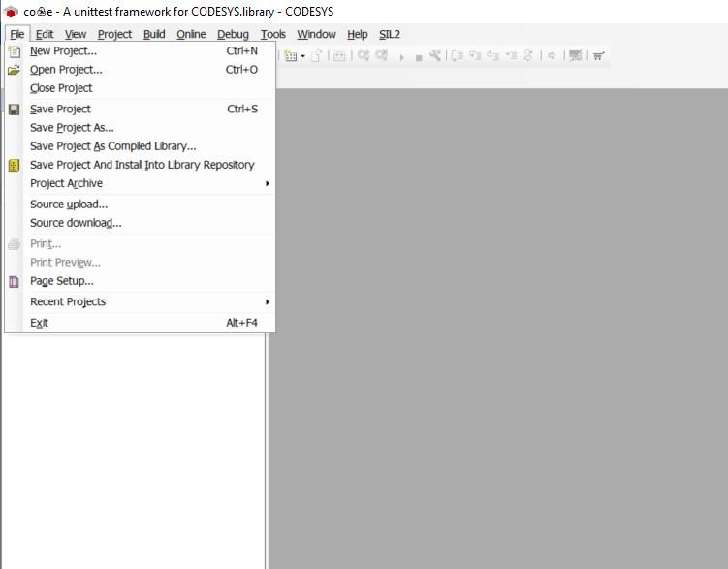This screenshot has width=728, height=569.
Task: Select Save Project As Compiled Library
Action: tap(112, 146)
